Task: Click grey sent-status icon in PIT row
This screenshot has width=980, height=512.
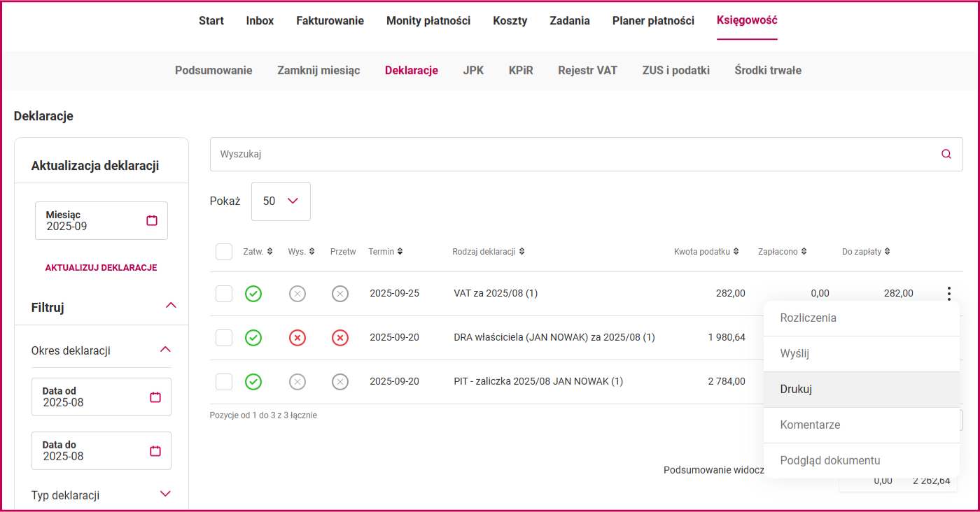Action: point(297,381)
